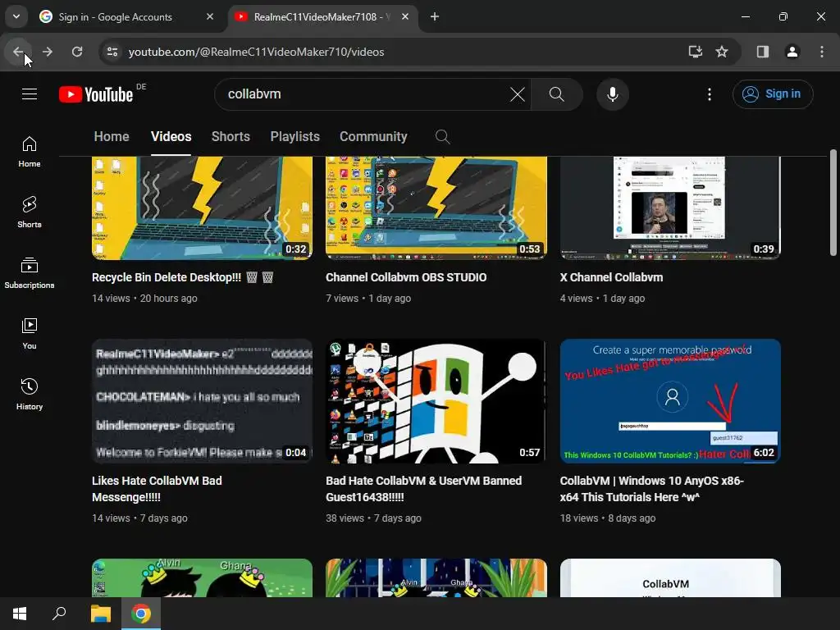Open the YouTube guide hamburger menu

[x=30, y=94]
